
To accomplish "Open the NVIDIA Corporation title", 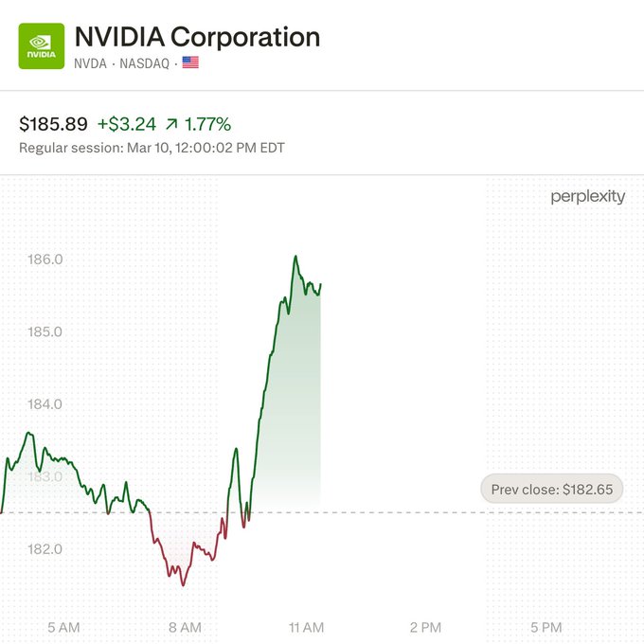I will click(x=197, y=37).
